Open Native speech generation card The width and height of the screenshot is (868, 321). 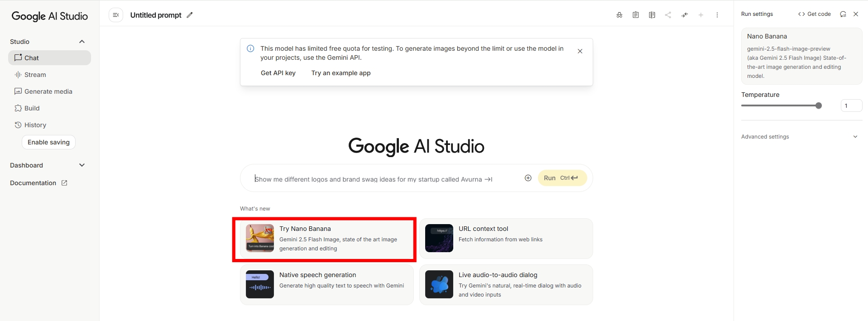(326, 285)
